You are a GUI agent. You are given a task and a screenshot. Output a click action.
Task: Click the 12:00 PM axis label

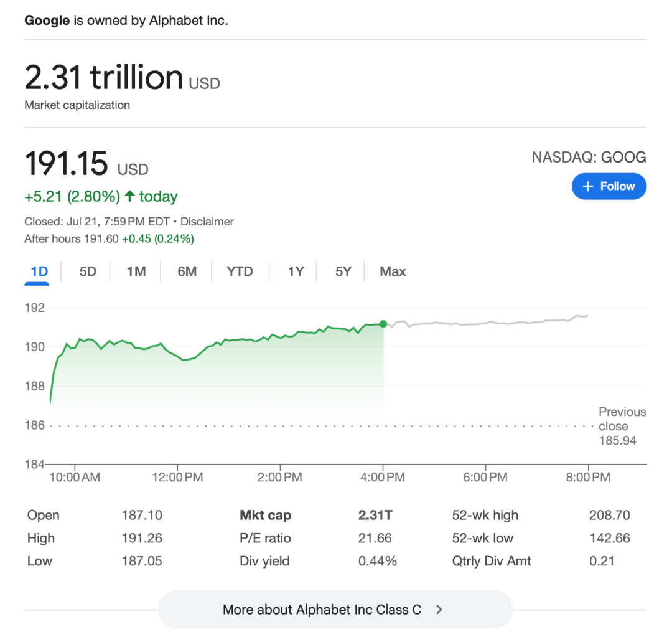pyautogui.click(x=177, y=477)
